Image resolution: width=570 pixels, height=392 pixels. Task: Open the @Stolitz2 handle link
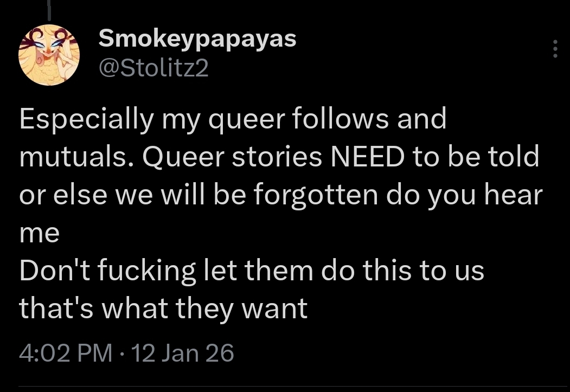153,69
